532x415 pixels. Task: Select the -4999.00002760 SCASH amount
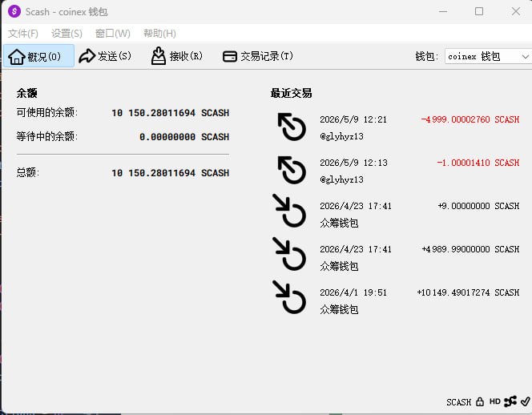[470, 119]
